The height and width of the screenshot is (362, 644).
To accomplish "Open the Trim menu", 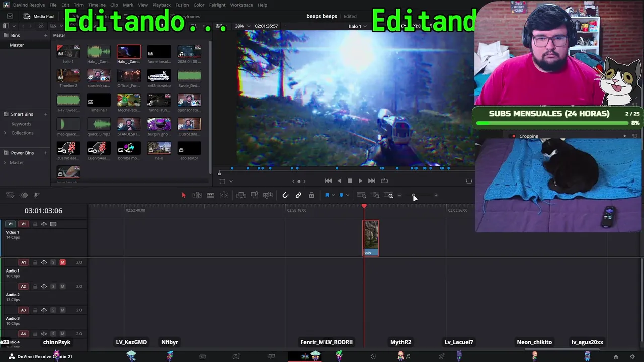I will [x=78, y=5].
